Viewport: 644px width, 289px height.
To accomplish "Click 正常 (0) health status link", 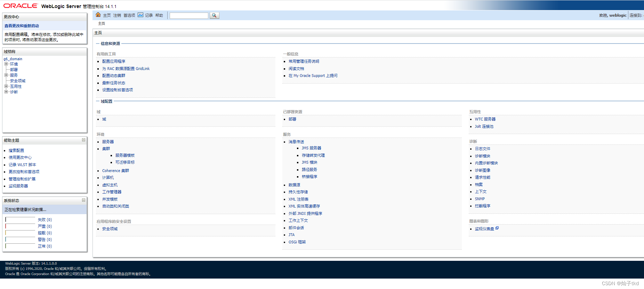I will coord(45,246).
